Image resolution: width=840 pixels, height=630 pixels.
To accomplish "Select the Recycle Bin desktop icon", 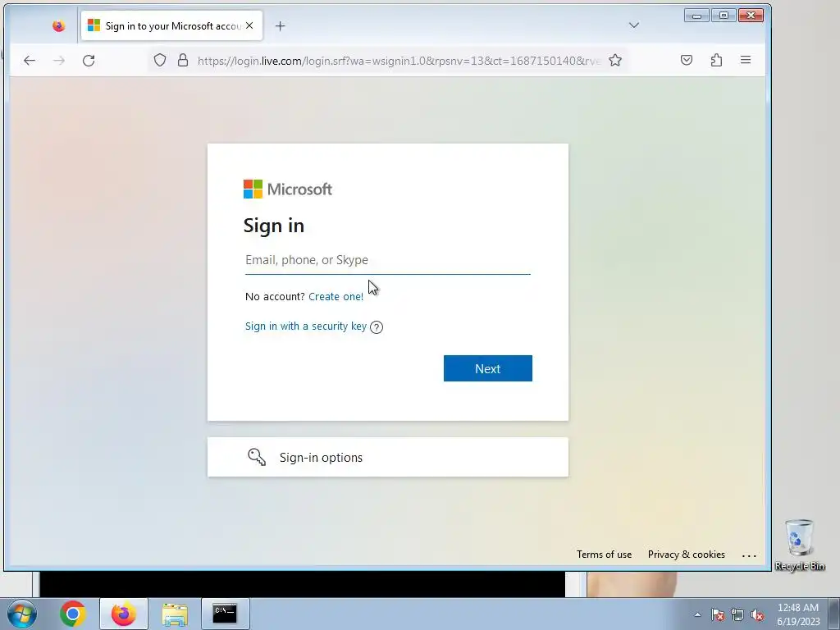I will pyautogui.click(x=800, y=545).
